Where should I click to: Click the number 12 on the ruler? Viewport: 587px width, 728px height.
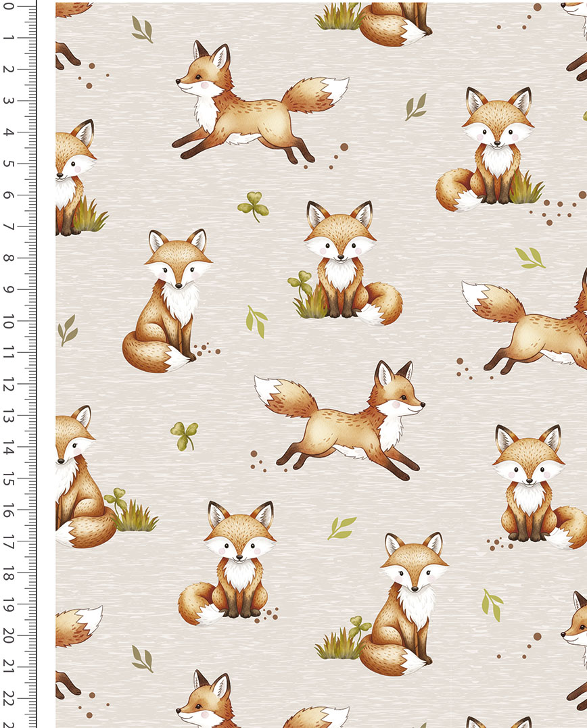point(9,385)
